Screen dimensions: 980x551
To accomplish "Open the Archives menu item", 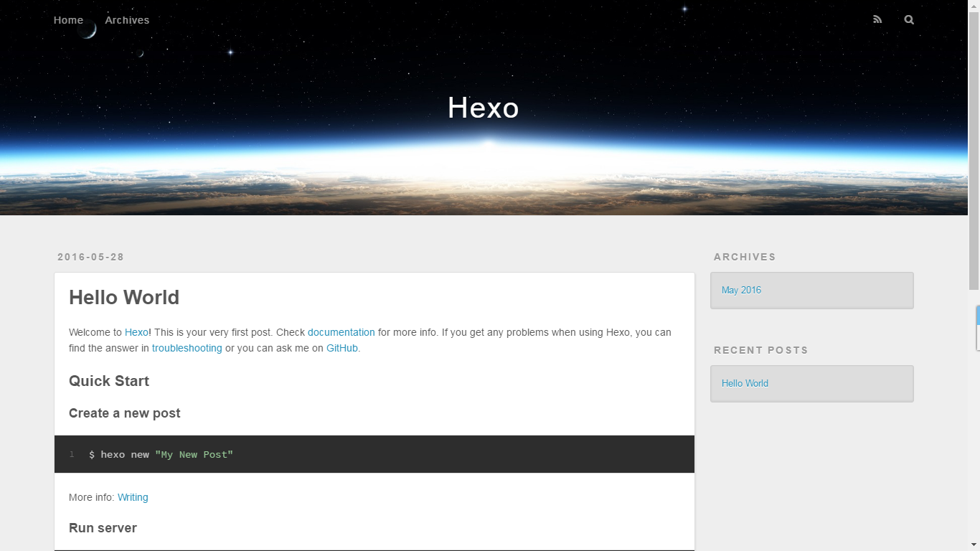I will 127,19.
